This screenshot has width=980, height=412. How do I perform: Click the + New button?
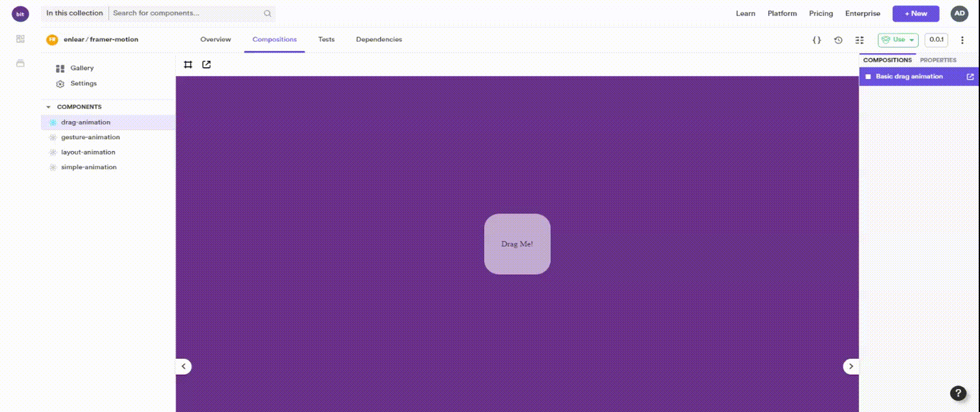(915, 14)
